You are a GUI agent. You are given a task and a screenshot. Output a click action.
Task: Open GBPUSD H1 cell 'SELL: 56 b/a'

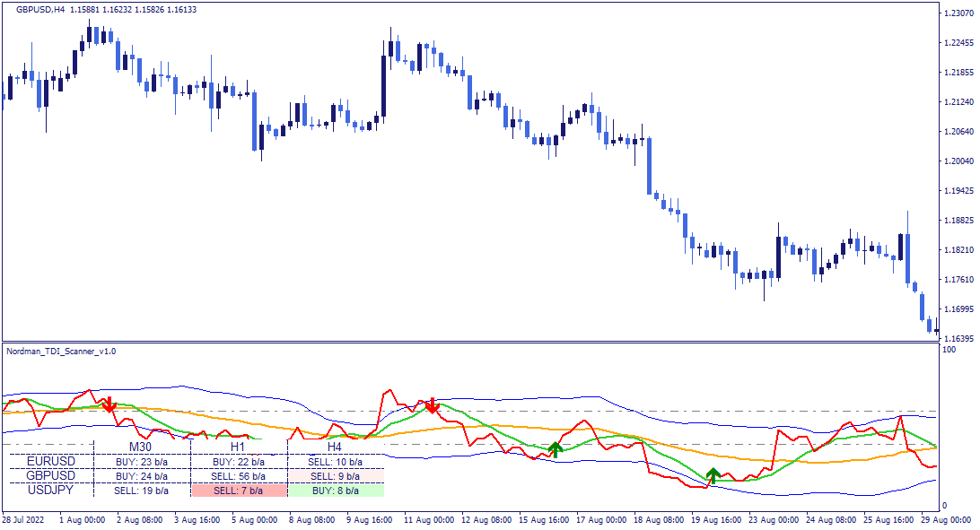(x=239, y=476)
